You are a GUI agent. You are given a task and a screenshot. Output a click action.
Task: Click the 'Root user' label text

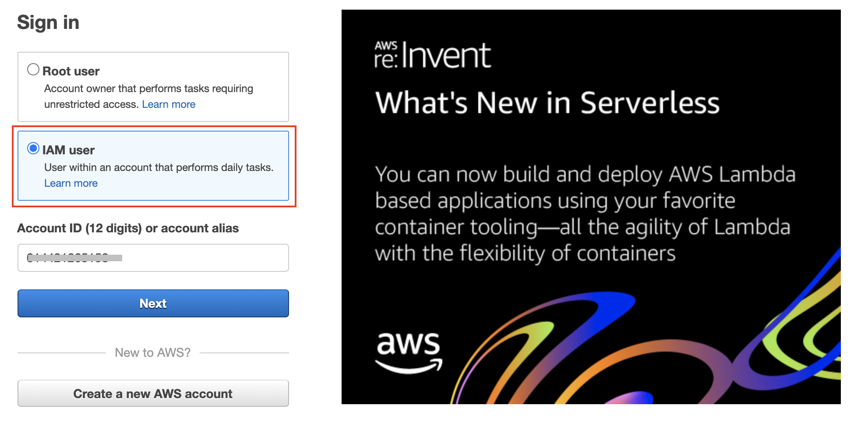click(x=71, y=71)
